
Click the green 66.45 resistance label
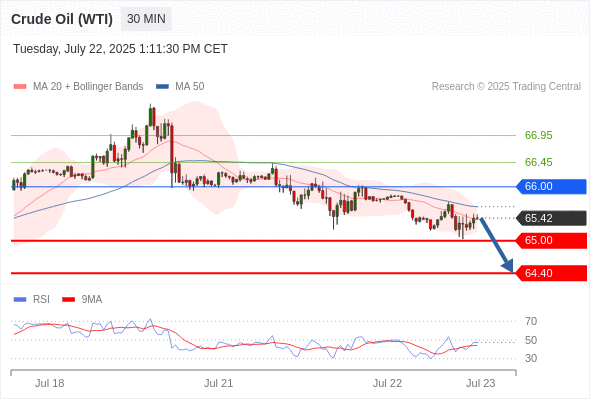pos(538,162)
